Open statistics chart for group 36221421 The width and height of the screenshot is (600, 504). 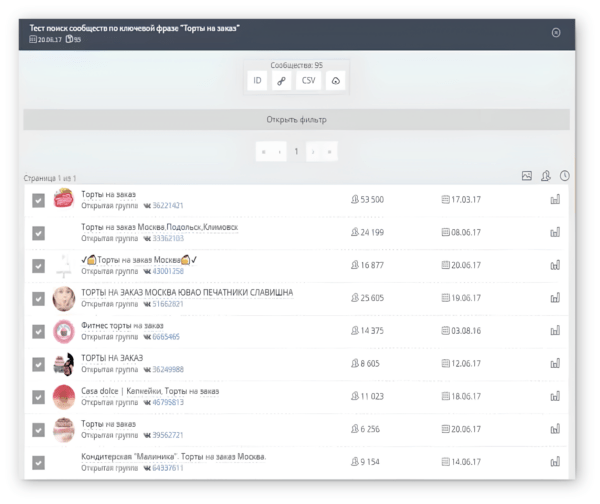555,199
